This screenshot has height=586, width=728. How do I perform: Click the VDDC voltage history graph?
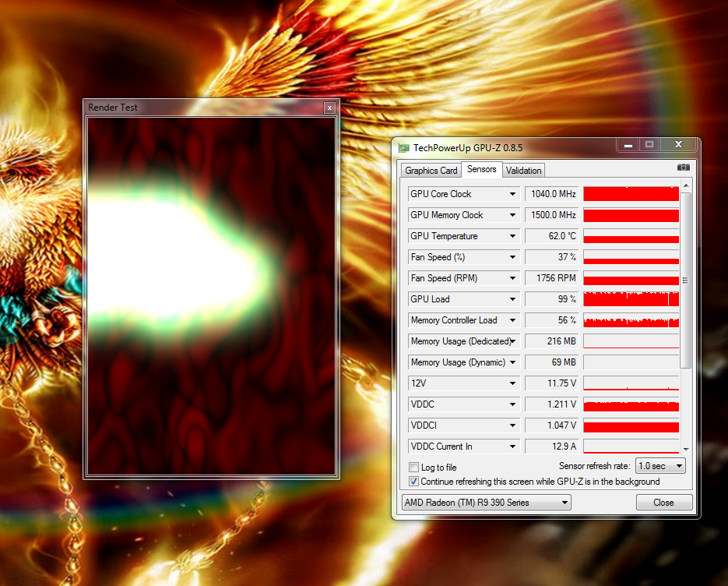click(x=631, y=404)
